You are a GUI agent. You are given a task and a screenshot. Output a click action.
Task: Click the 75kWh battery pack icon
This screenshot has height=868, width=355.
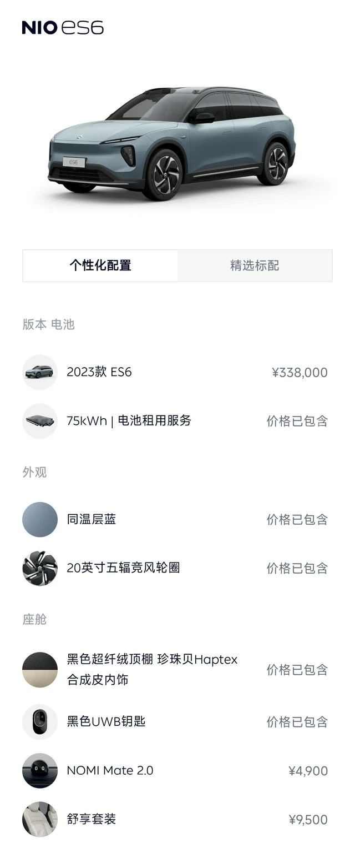point(40,421)
